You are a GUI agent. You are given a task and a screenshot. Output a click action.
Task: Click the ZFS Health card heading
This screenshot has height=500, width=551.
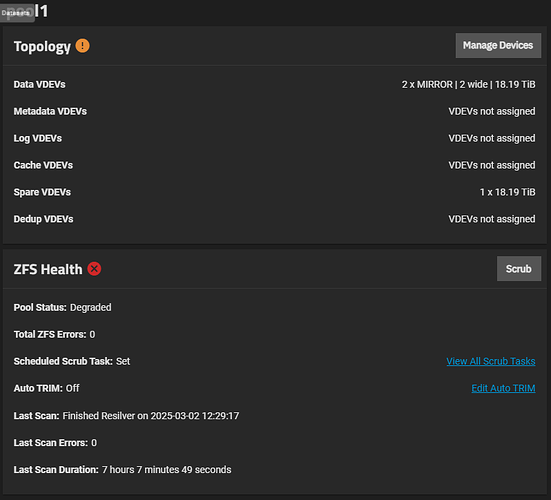tap(48, 270)
